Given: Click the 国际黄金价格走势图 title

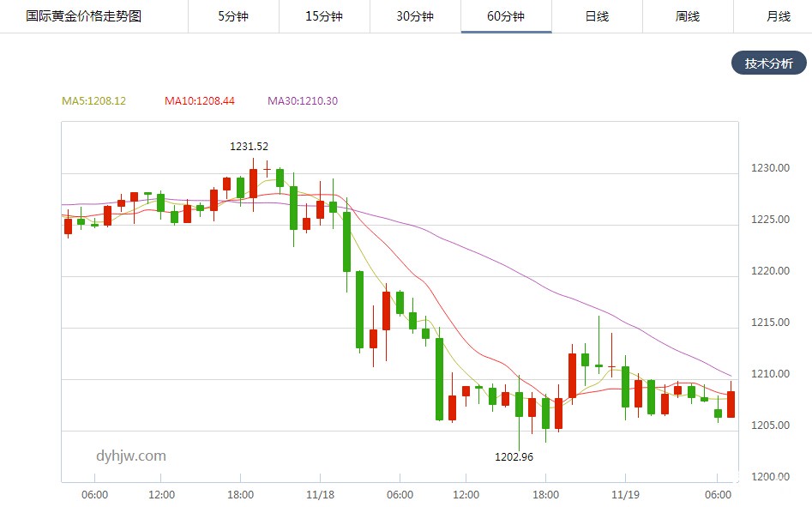Looking at the screenshot, I should pyautogui.click(x=84, y=16).
